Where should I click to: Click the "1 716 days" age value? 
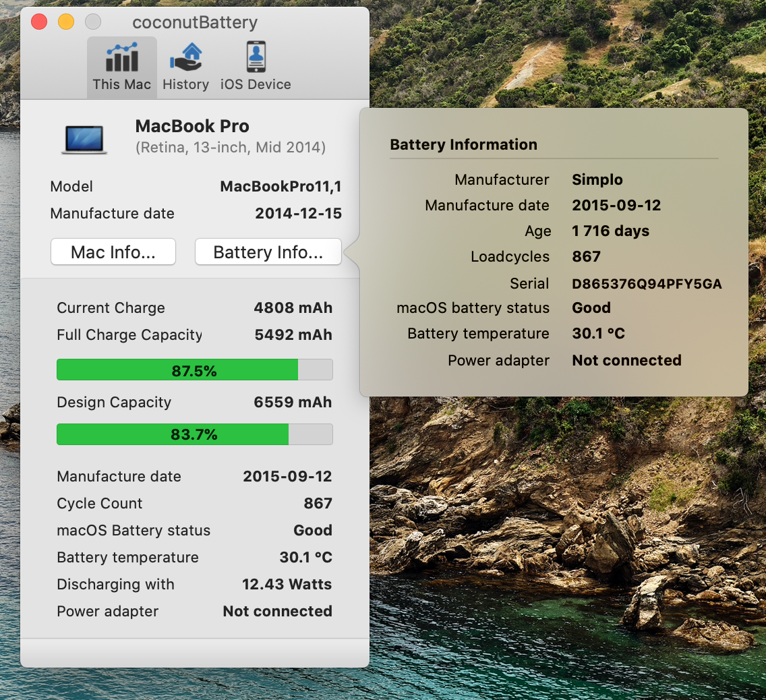[611, 231]
